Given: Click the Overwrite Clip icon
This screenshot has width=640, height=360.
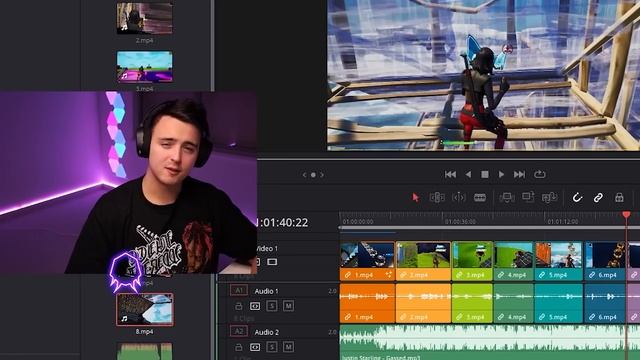Looking at the screenshot, I should pyautogui.click(x=528, y=197).
